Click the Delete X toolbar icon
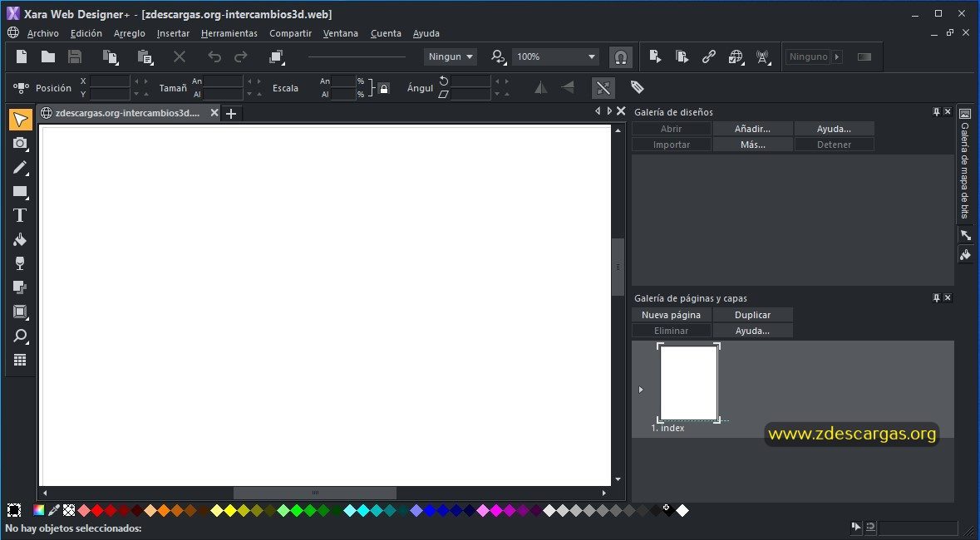 pos(180,56)
